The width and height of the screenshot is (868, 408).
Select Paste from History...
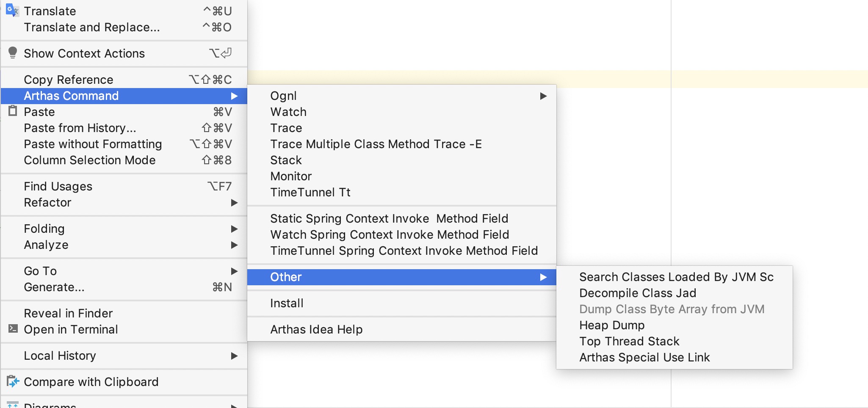click(124, 128)
